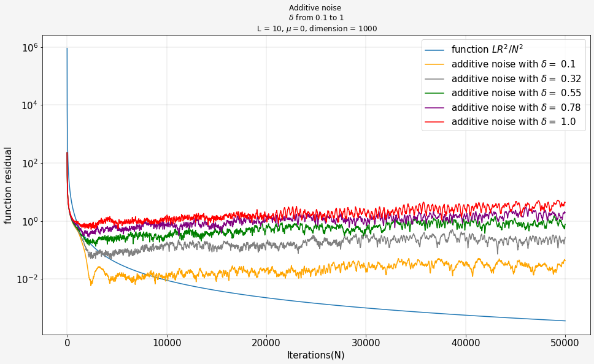Click the 'function residual' y-axis label
Image resolution: width=594 pixels, height=364 pixels.
[x=9, y=185]
